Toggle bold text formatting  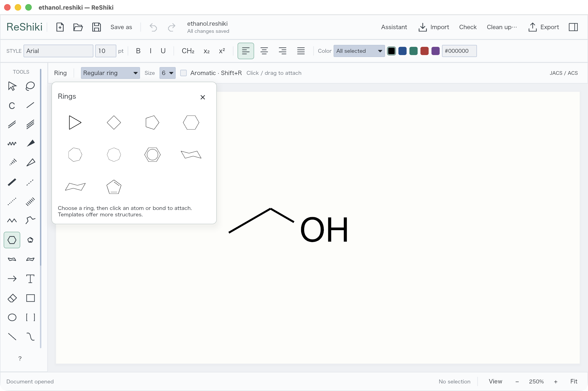coord(138,51)
